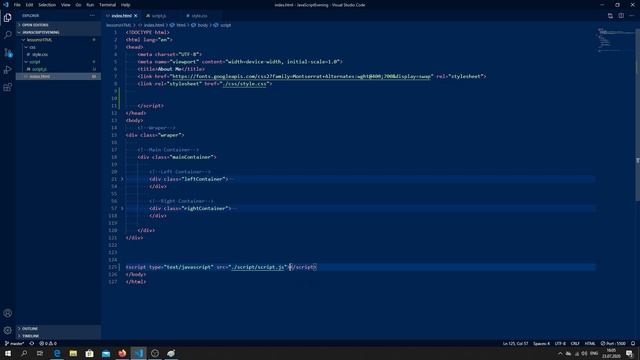Open the Search view in activity bar
This screenshot has height=360, width=640.
click(7, 35)
